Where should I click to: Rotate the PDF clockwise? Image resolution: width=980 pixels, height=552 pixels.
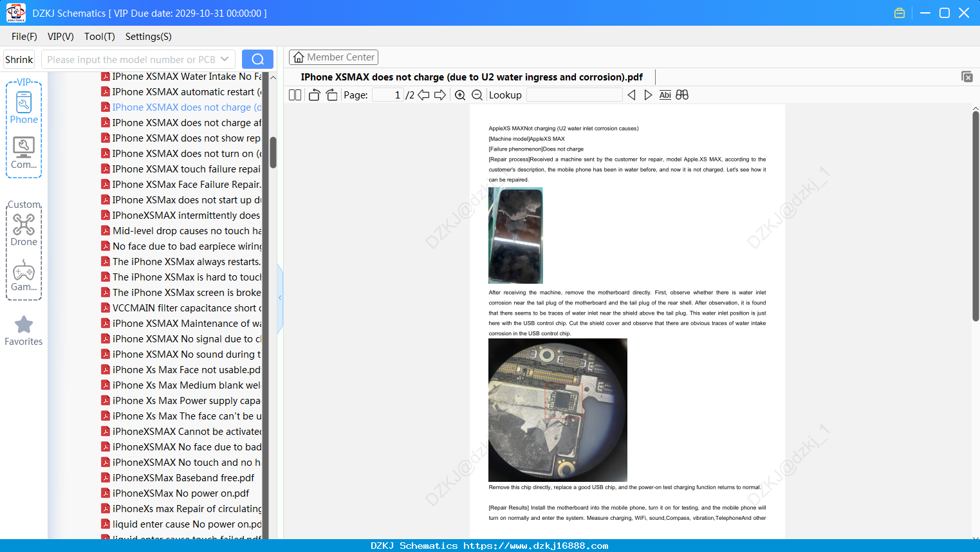pyautogui.click(x=331, y=95)
